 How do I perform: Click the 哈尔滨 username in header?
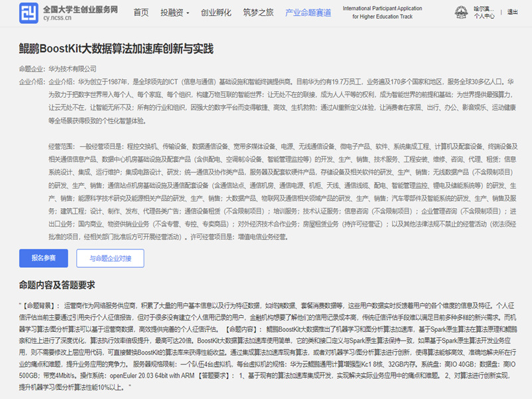coord(483,9)
